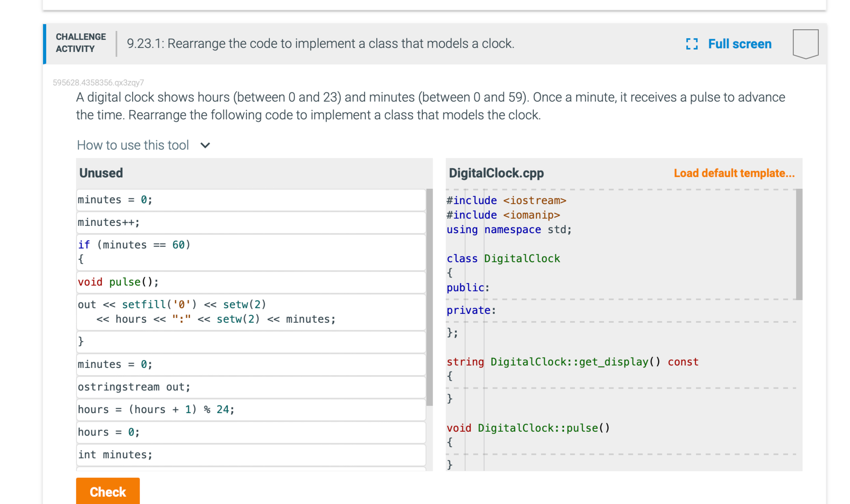Screen dimensions: 850x504
Task: Click the 'public:' line in editor
Action: coord(468,288)
